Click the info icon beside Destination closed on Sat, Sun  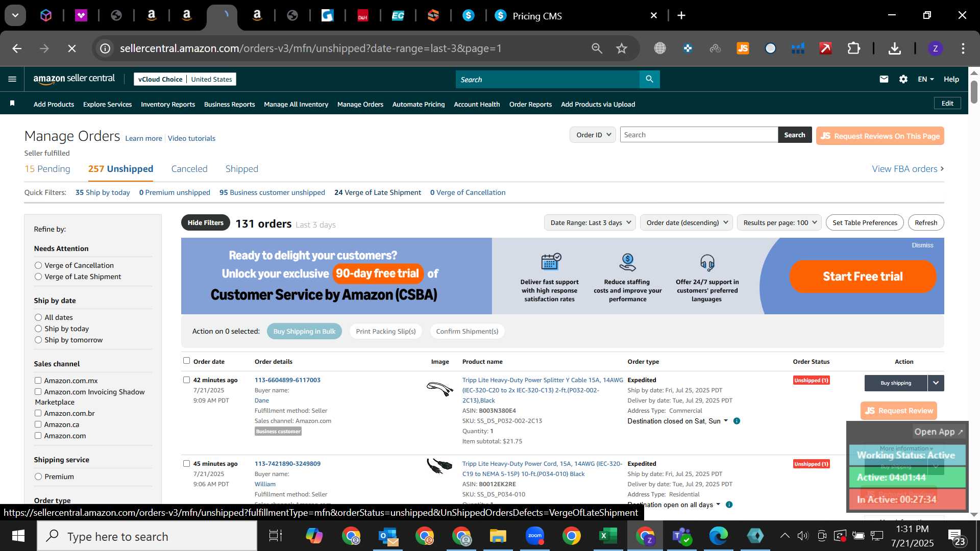pyautogui.click(x=737, y=421)
